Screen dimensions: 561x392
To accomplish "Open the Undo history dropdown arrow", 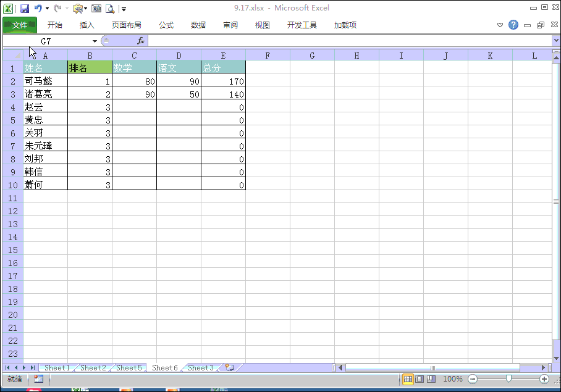I will [x=47, y=9].
